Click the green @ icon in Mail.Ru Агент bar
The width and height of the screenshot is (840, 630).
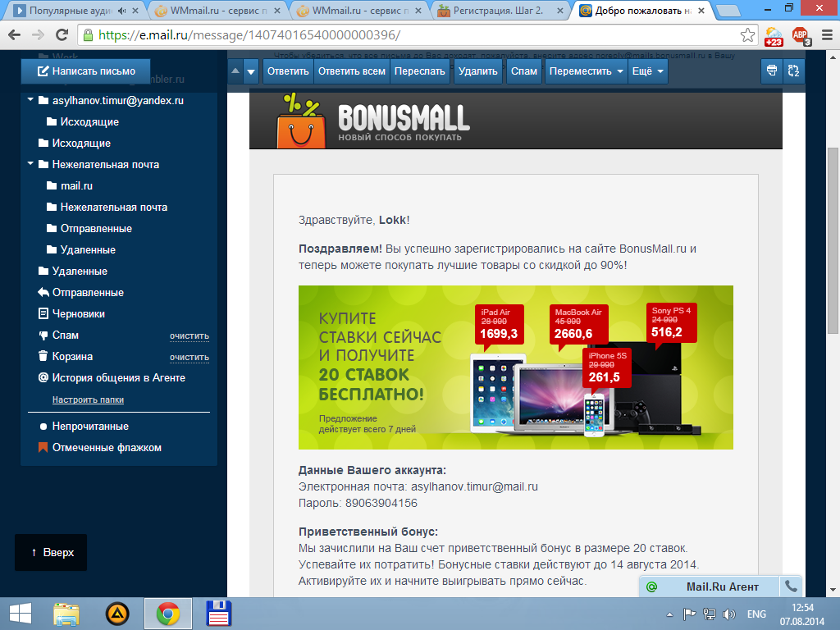pos(652,587)
